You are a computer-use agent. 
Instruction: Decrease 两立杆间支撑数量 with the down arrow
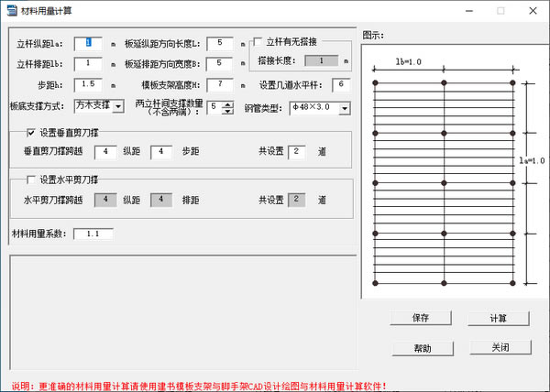pyautogui.click(x=227, y=112)
